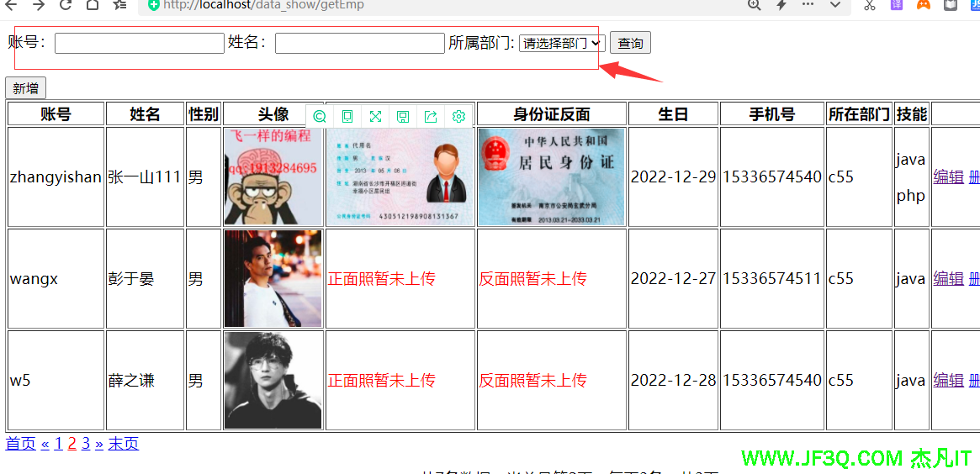Open the 请选择部门 department dropdown
Screen dimensions: 980x474
tap(561, 43)
